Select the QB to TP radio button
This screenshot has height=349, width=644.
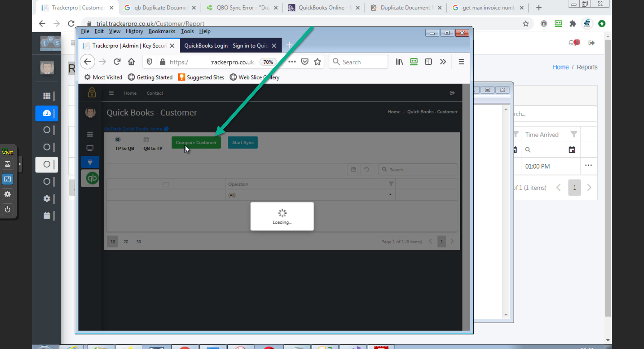pos(146,139)
